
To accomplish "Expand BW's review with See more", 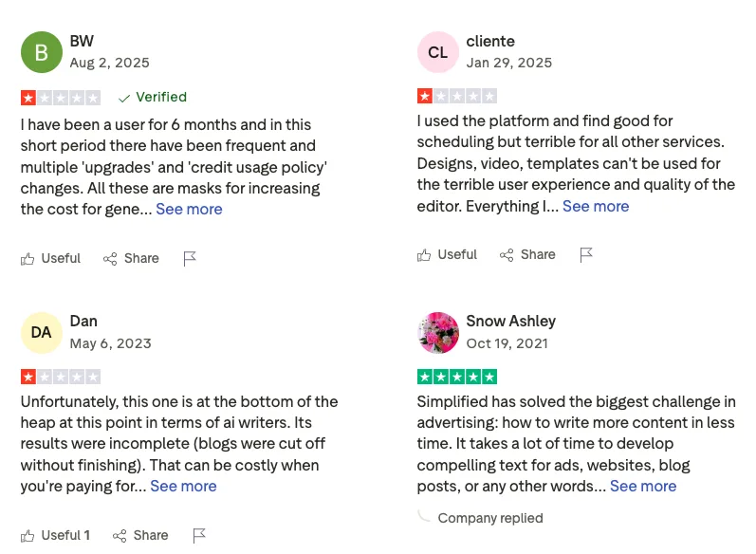I will coord(189,210).
